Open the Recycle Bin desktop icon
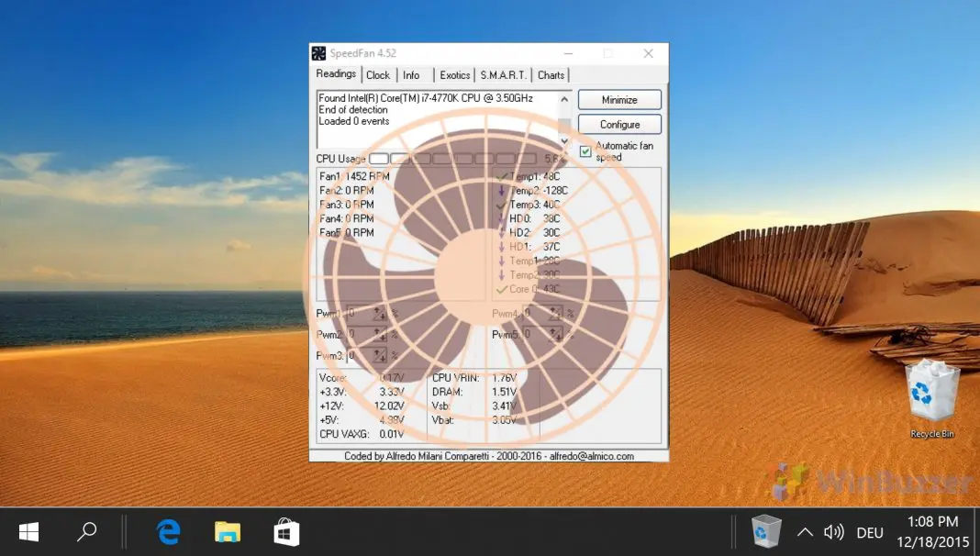Image resolution: width=980 pixels, height=556 pixels. tap(932, 398)
